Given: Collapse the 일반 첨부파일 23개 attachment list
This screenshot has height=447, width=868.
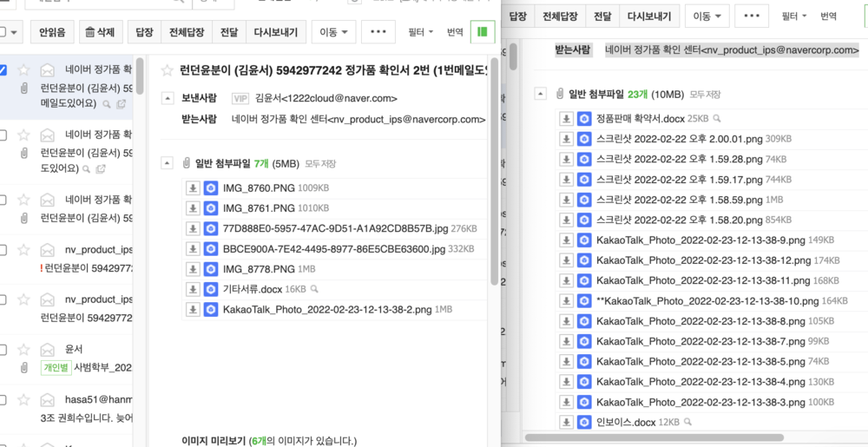Looking at the screenshot, I should click(541, 94).
